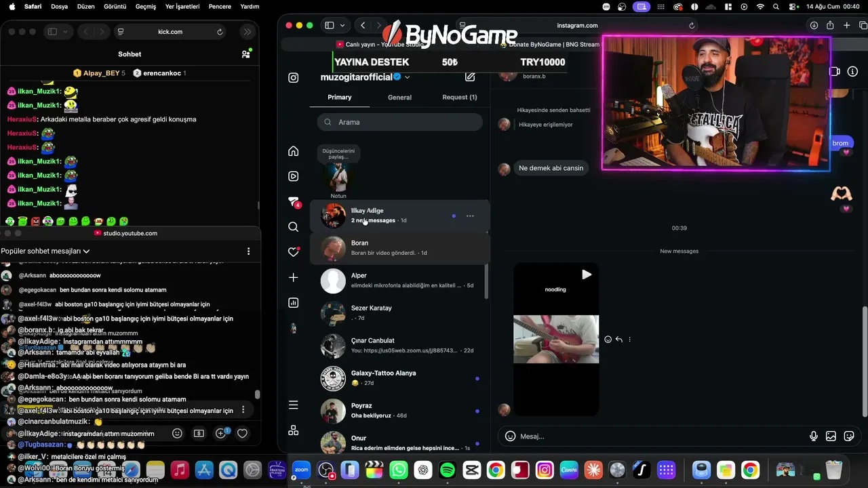Open the İlkay Adige conversation

tap(399, 216)
